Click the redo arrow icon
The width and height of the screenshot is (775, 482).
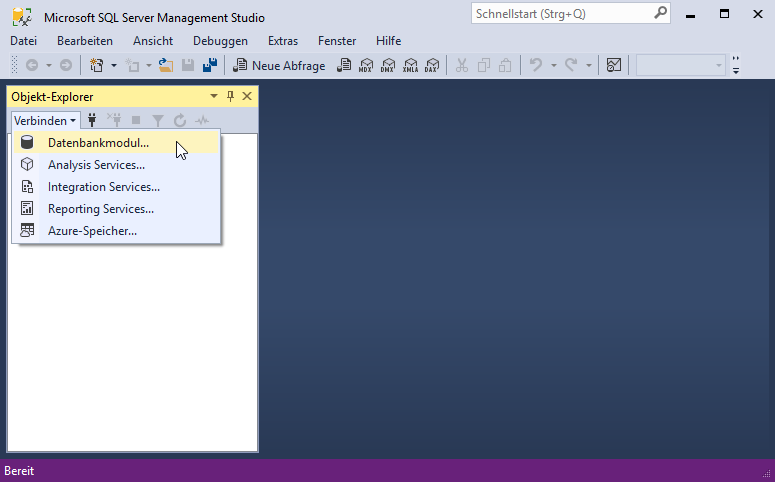(x=571, y=65)
